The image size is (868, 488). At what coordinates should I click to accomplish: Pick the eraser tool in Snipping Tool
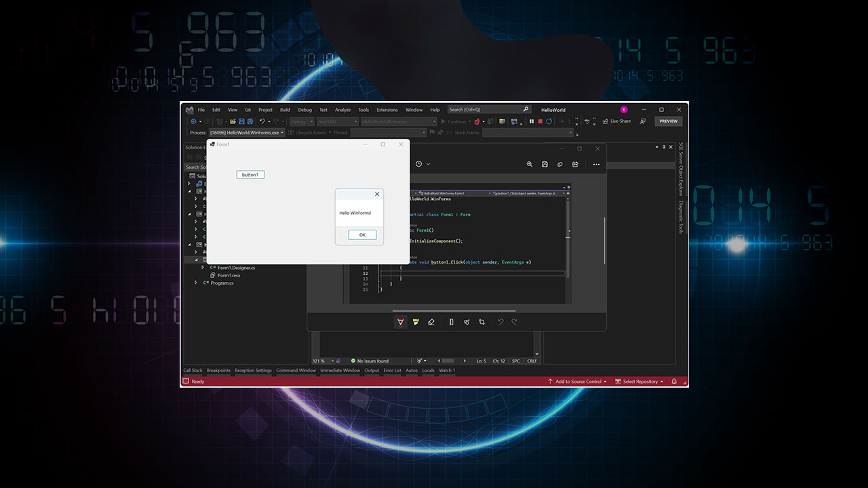431,322
